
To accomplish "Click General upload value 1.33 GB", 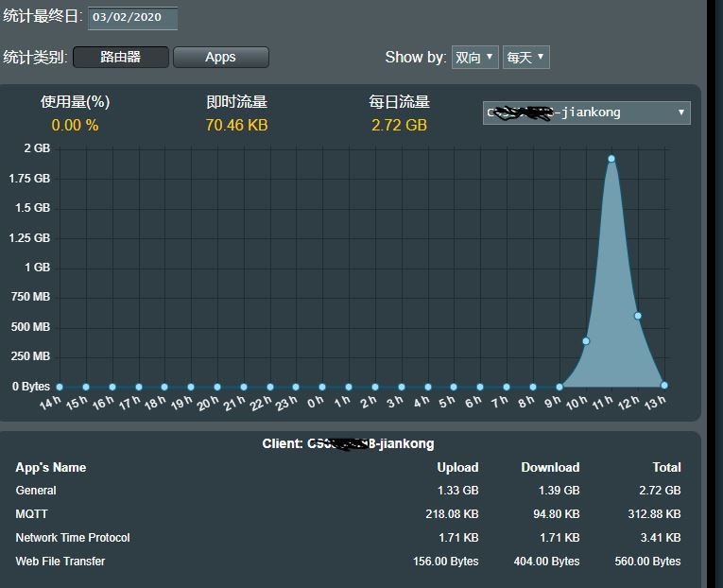I will click(x=457, y=491).
